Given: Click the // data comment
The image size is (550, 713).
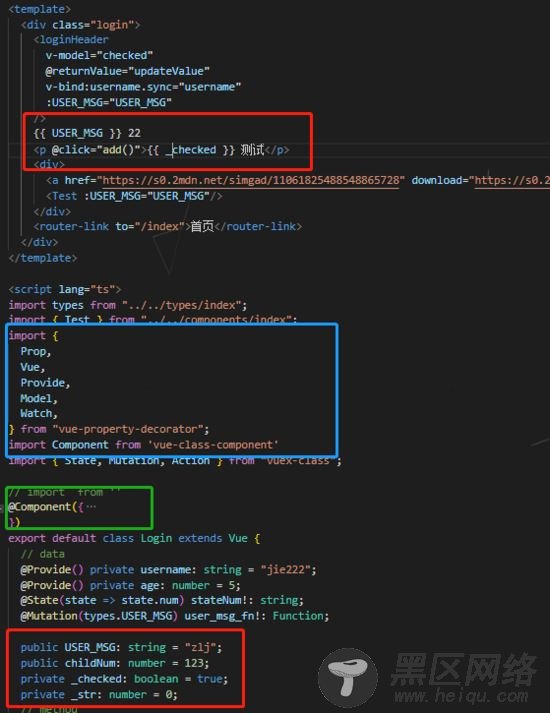Looking at the screenshot, I should 43,554.
